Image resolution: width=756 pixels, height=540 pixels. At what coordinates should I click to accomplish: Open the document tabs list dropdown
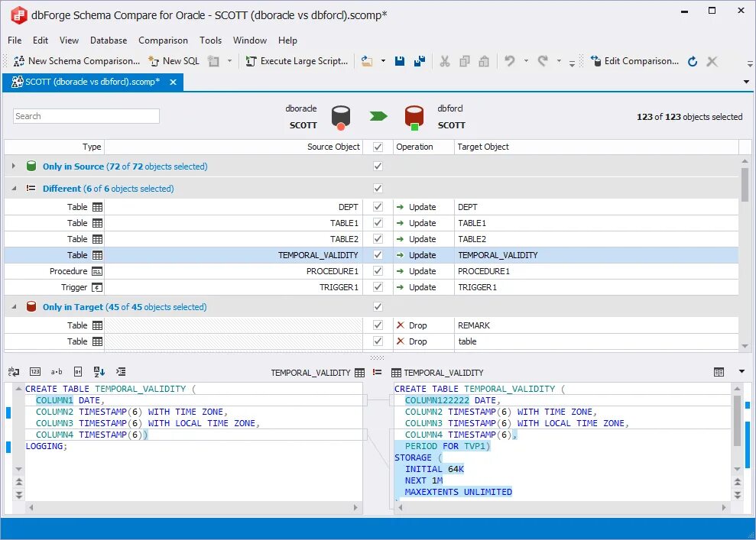point(746,82)
